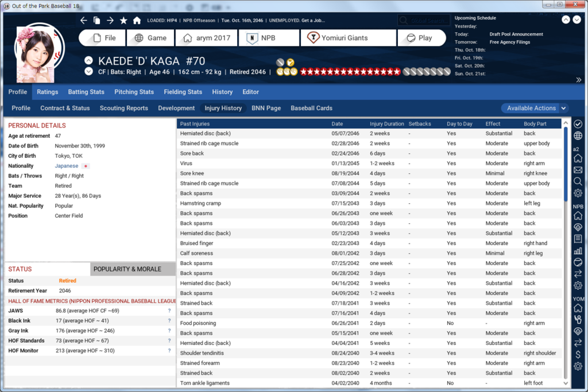588x392 pixels.
Task: Open the Development sub-tab
Action: tap(176, 108)
